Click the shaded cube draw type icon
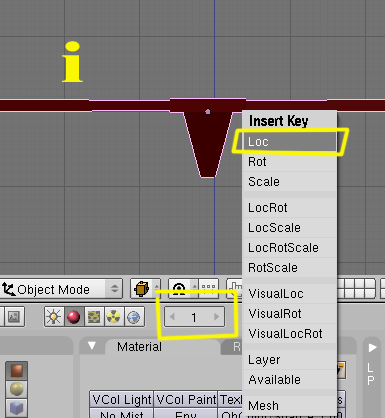Image resolution: width=385 pixels, height=418 pixels. 141,289
